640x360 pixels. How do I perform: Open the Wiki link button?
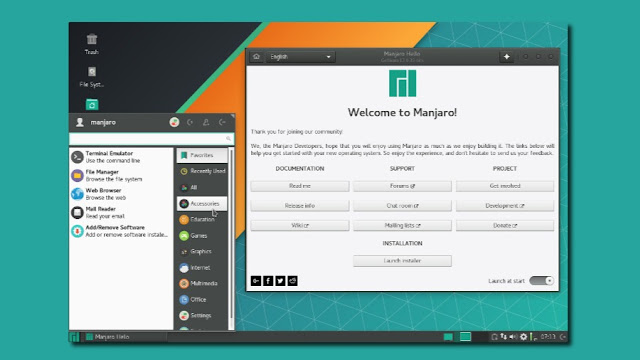coord(300,225)
